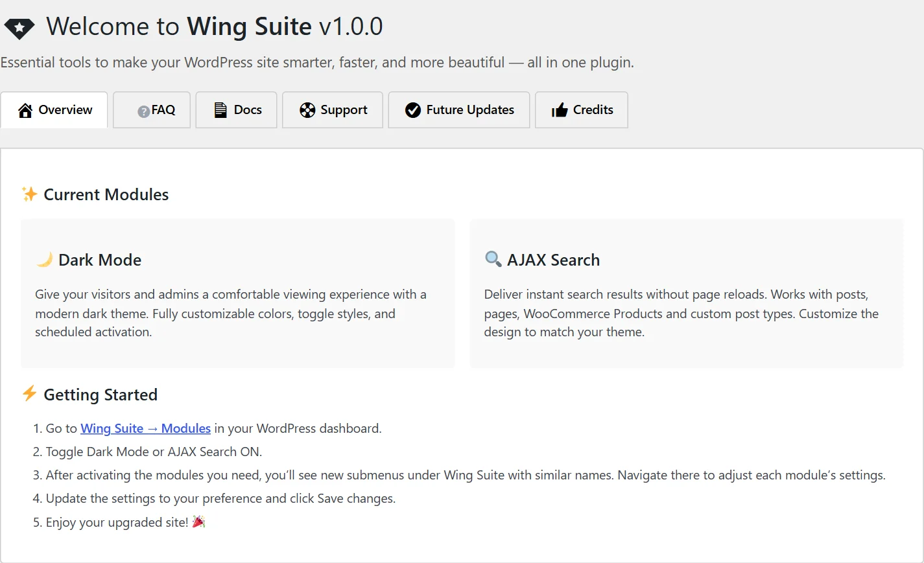924x563 pixels.
Task: Click the sparkle icon beside Current Modules
Action: (29, 194)
